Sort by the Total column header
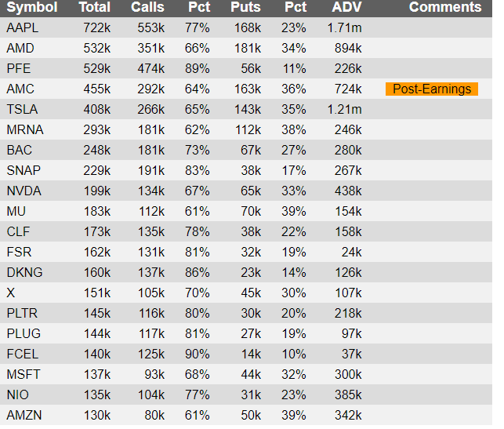Image resolution: width=504 pixels, height=429 pixels. click(x=95, y=7)
